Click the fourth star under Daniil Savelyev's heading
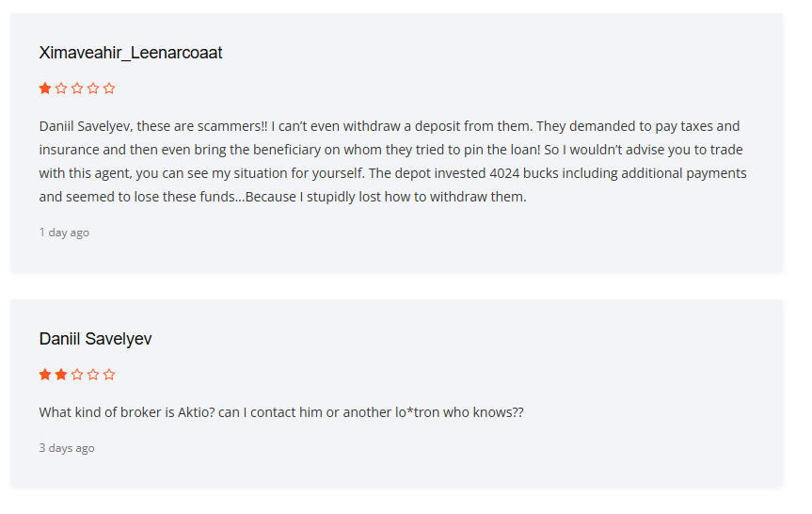This screenshot has height=514, width=812. tap(93, 375)
